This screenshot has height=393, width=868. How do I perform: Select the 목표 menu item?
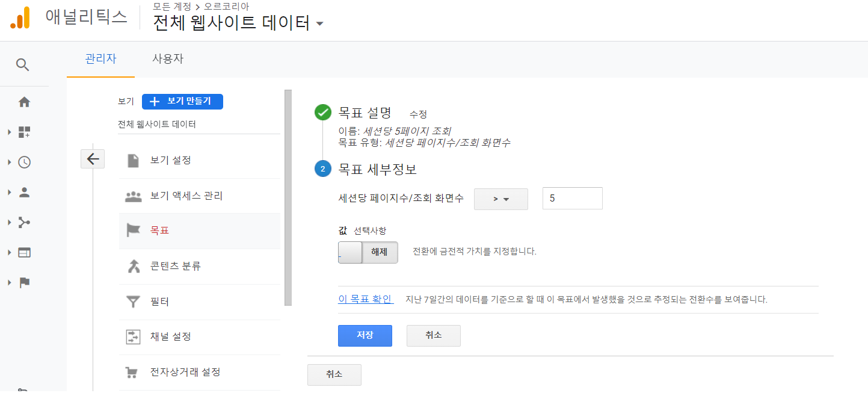[200, 231]
